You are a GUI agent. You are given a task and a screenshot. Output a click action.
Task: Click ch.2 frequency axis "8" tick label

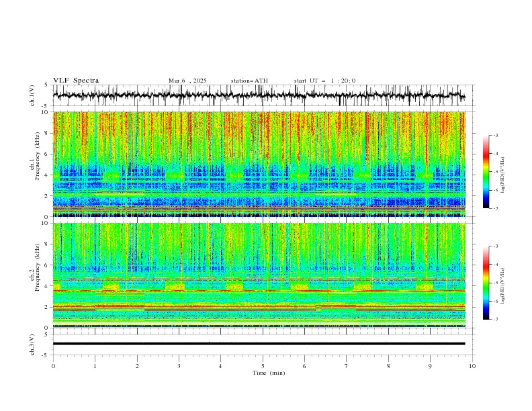(x=46, y=244)
